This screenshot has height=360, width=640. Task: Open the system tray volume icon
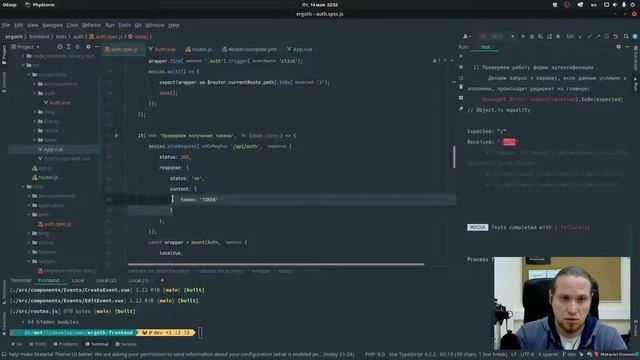coord(615,5)
